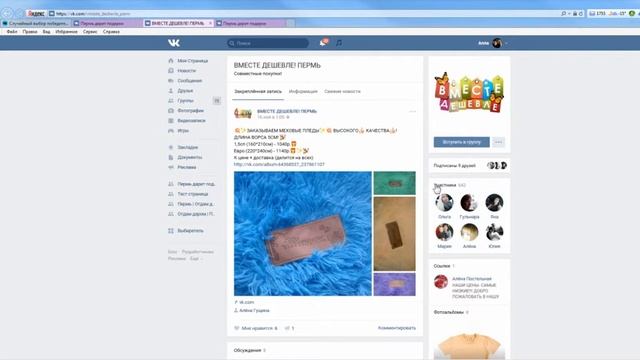Close the ВМЕСТЕ ДЕШЕВЛЕ ПЕРМЬ browser tab

[210, 23]
